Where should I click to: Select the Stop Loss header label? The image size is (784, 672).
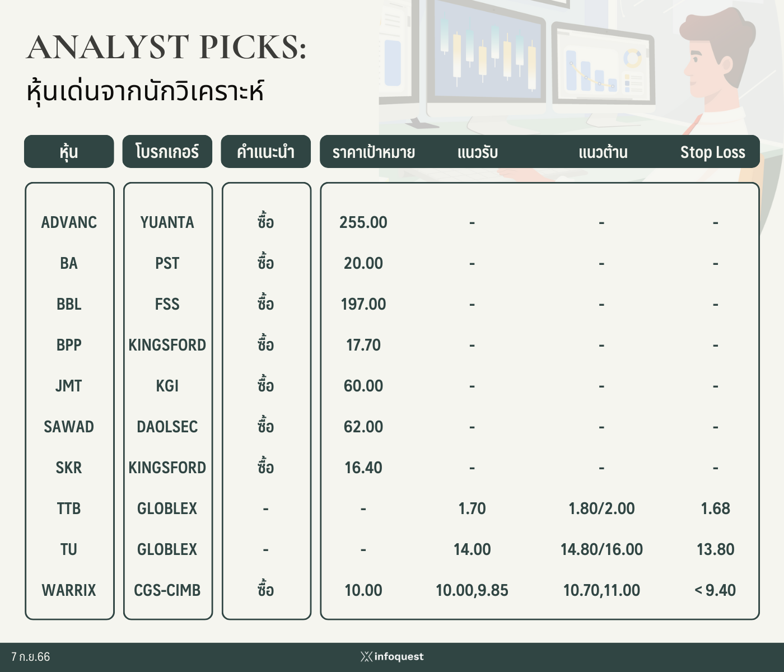click(x=712, y=152)
